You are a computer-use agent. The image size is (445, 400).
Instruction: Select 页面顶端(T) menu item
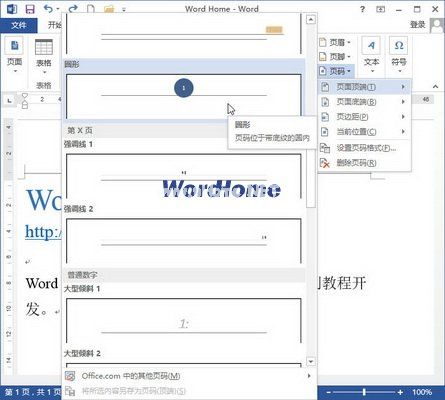[x=364, y=87]
